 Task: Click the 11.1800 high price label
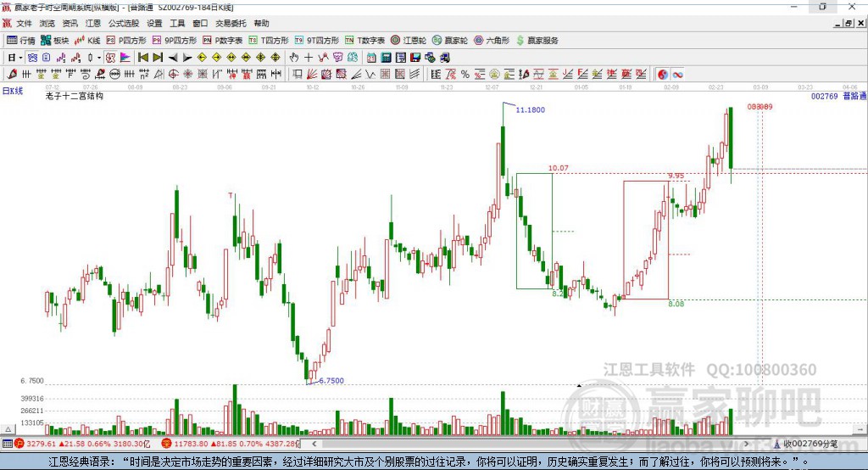[x=531, y=109]
